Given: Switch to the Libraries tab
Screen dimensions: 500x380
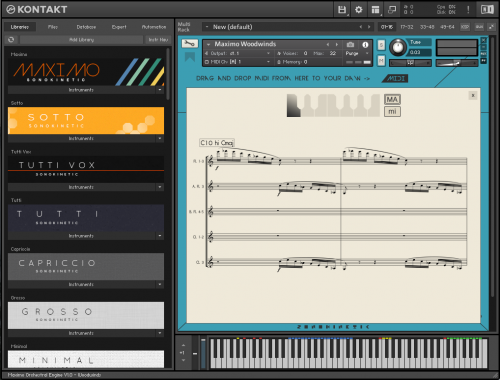Looking at the screenshot, I should (20, 27).
